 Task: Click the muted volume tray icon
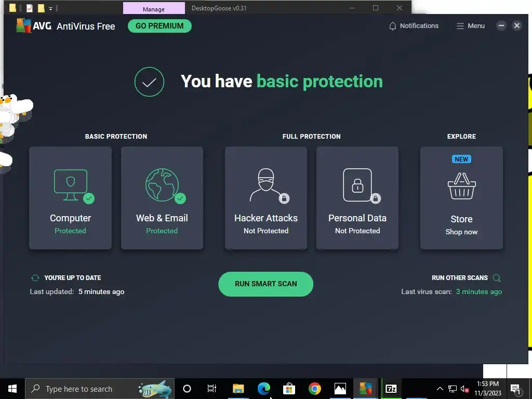click(x=465, y=389)
